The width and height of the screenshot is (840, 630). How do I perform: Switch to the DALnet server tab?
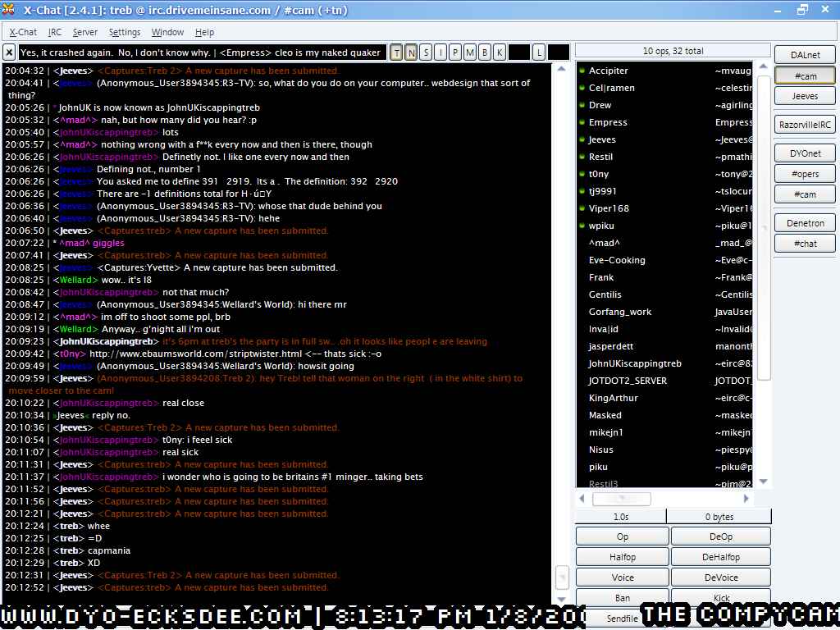pyautogui.click(x=805, y=55)
